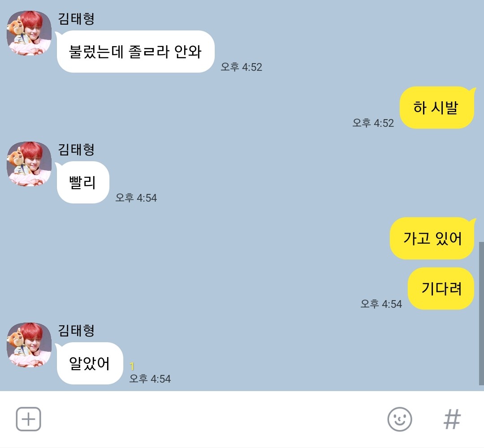The height and width of the screenshot is (448, 484).
Task: Tap the yellow 가고 있어 bubble
Action: pos(433,238)
